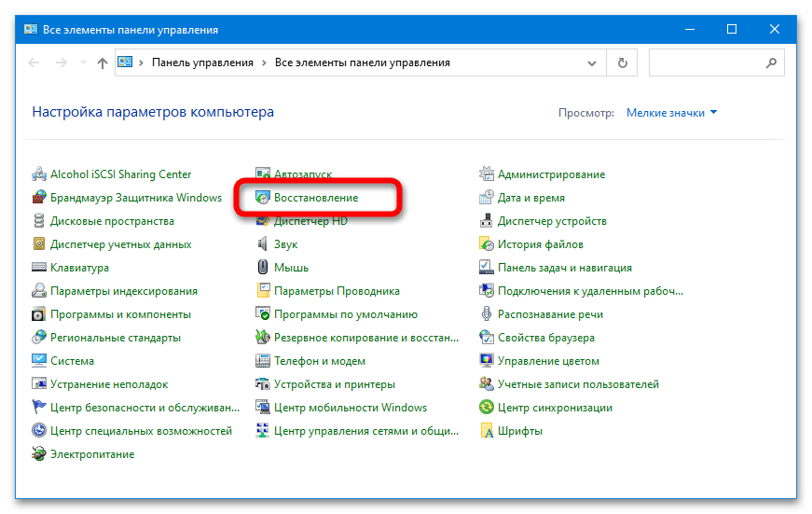
Task: Click the Звук speaker icon
Action: [263, 244]
